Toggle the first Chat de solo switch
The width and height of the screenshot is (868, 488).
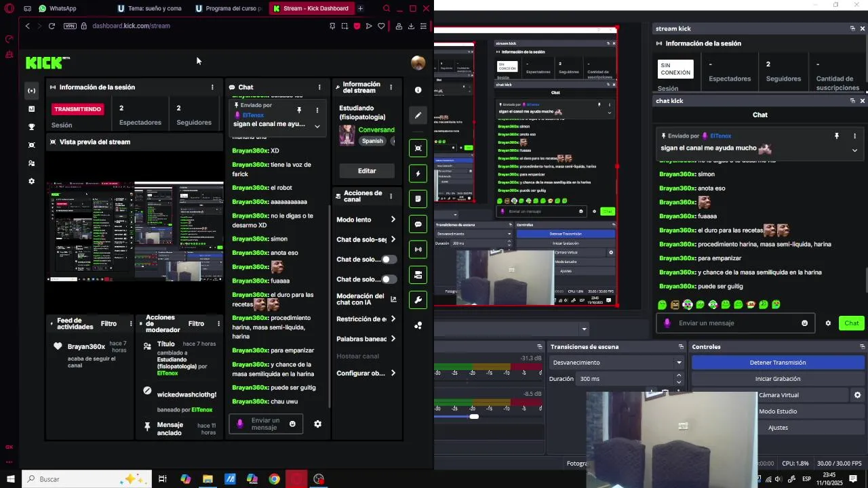(389, 260)
